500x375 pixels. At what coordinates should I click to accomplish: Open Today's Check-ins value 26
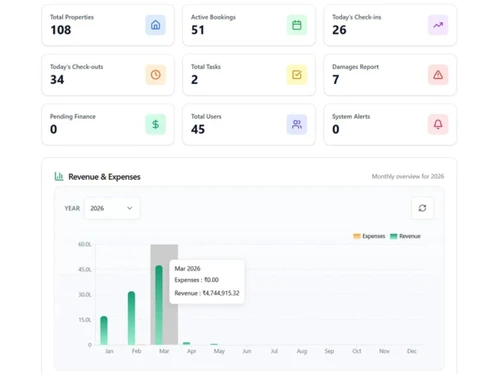[x=339, y=30]
